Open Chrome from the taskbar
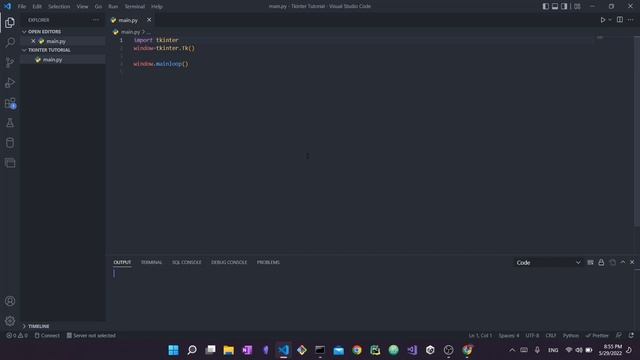The width and height of the screenshot is (640, 360). [357, 350]
